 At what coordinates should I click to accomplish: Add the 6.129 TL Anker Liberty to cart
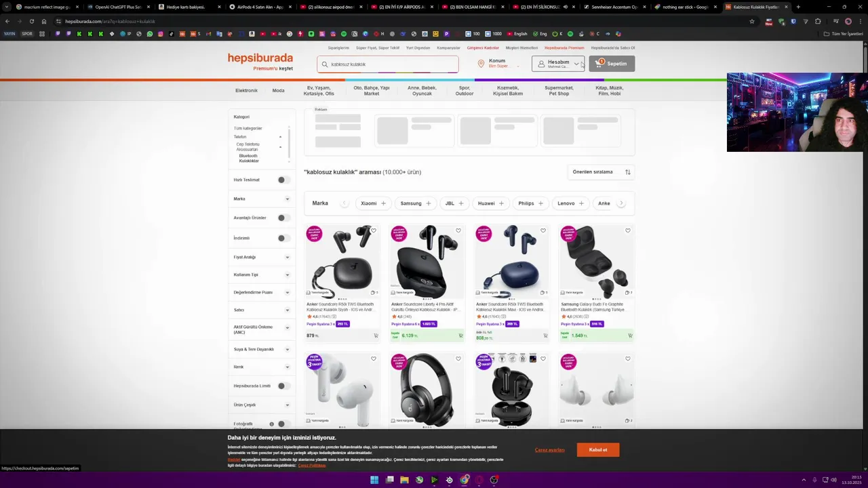[460, 335]
